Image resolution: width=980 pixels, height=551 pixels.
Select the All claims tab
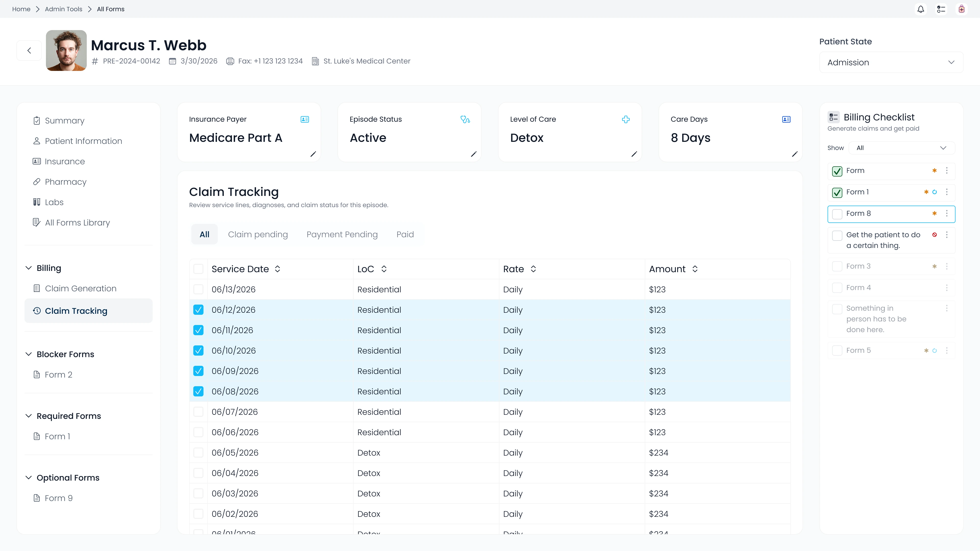pos(204,235)
